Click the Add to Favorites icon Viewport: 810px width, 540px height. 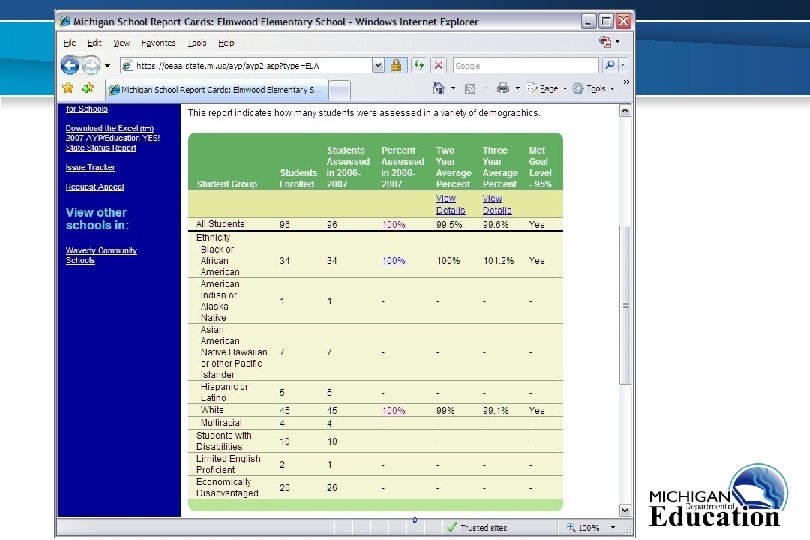click(x=88, y=88)
